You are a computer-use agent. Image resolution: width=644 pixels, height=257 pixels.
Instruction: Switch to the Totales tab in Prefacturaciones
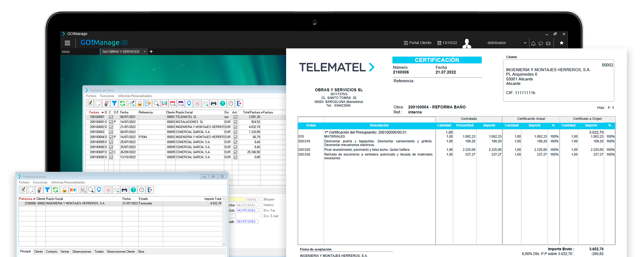click(x=99, y=252)
